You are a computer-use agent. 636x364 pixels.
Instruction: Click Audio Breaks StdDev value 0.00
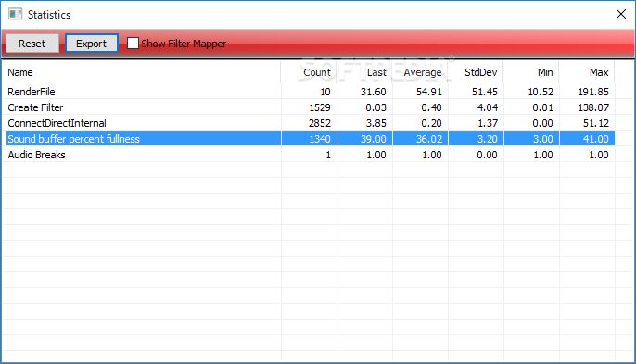[487, 155]
